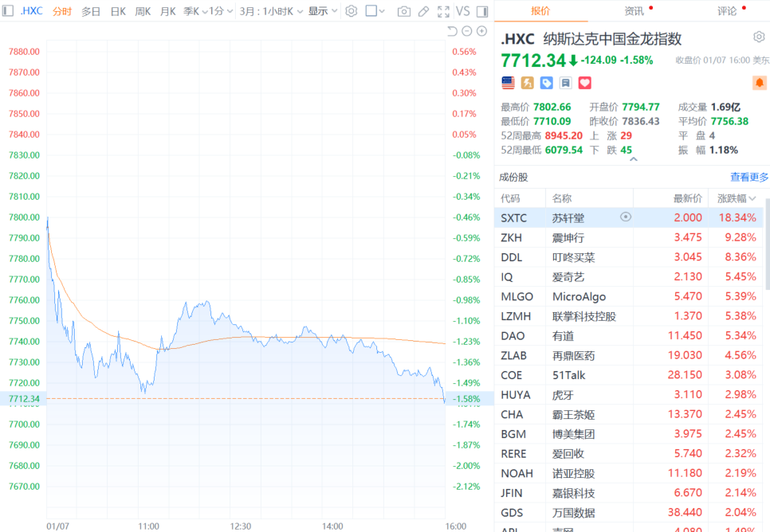The height and width of the screenshot is (532, 770).
Task: Open quote panel settings gear icon
Action: click(x=759, y=37)
